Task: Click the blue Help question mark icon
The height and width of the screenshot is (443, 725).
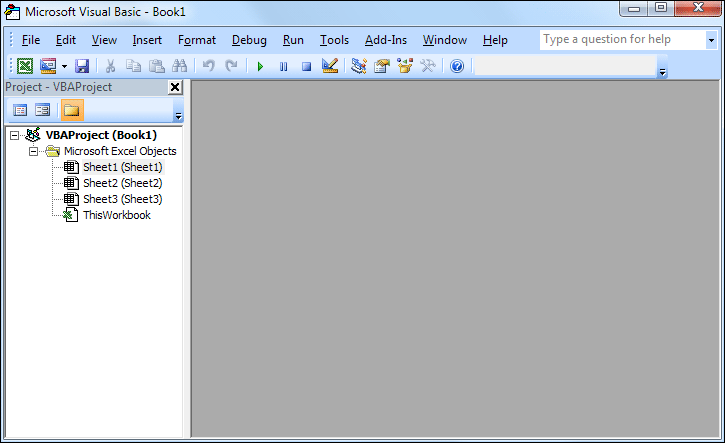Action: pyautogui.click(x=457, y=66)
